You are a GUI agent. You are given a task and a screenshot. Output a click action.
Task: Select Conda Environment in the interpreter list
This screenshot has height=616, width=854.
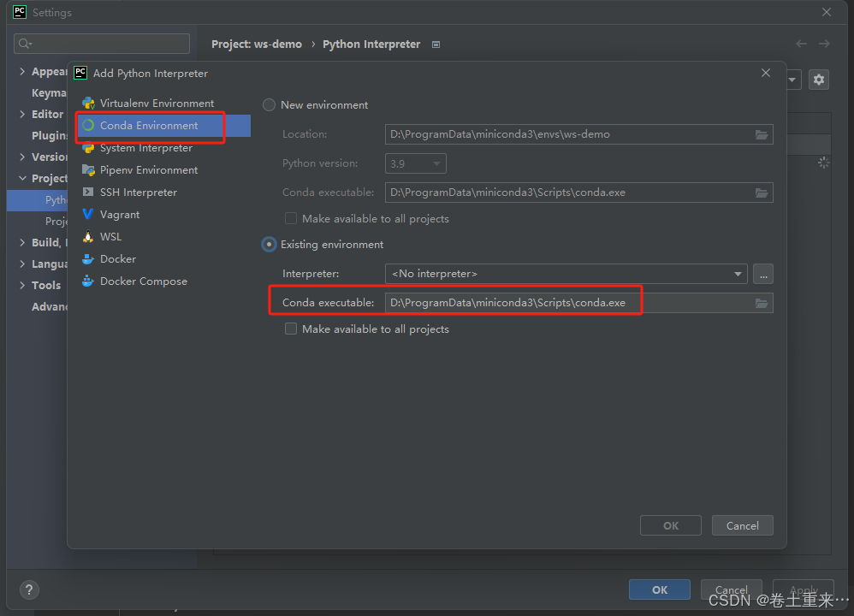tap(163, 125)
